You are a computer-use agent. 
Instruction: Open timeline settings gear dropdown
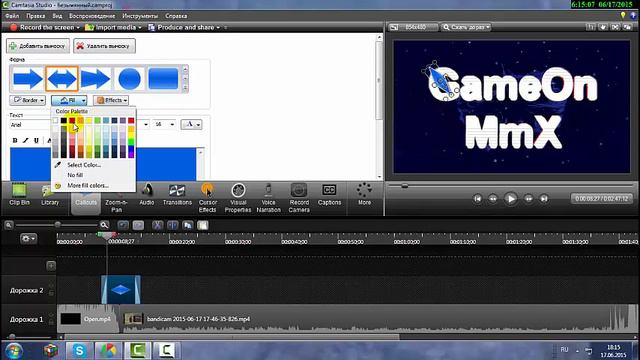[28, 238]
